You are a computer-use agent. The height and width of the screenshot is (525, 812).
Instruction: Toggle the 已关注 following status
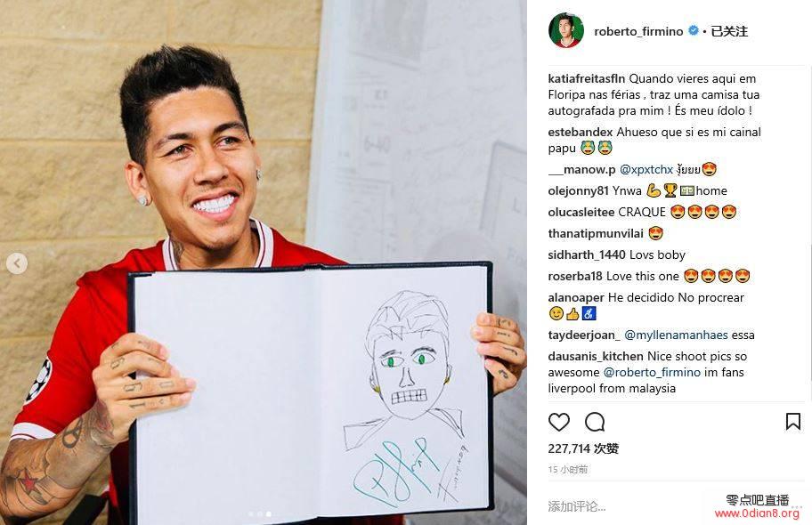pyautogui.click(x=729, y=31)
